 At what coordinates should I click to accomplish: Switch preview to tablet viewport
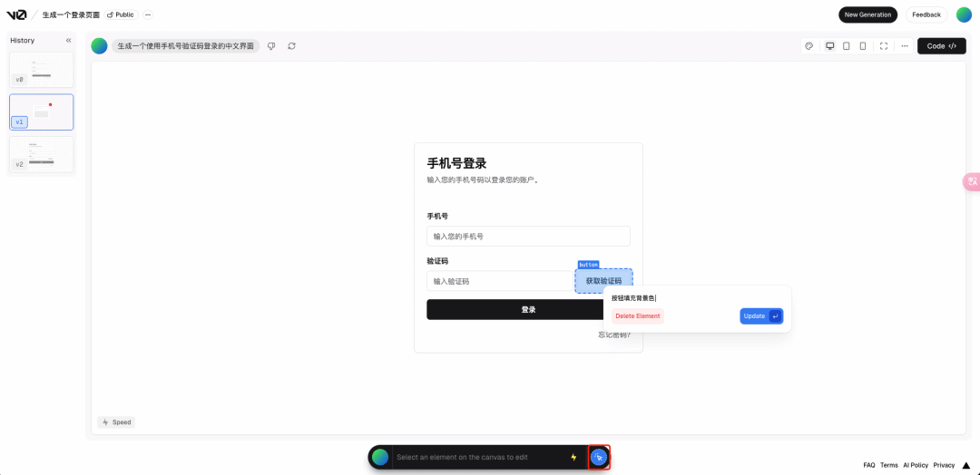pos(846,46)
